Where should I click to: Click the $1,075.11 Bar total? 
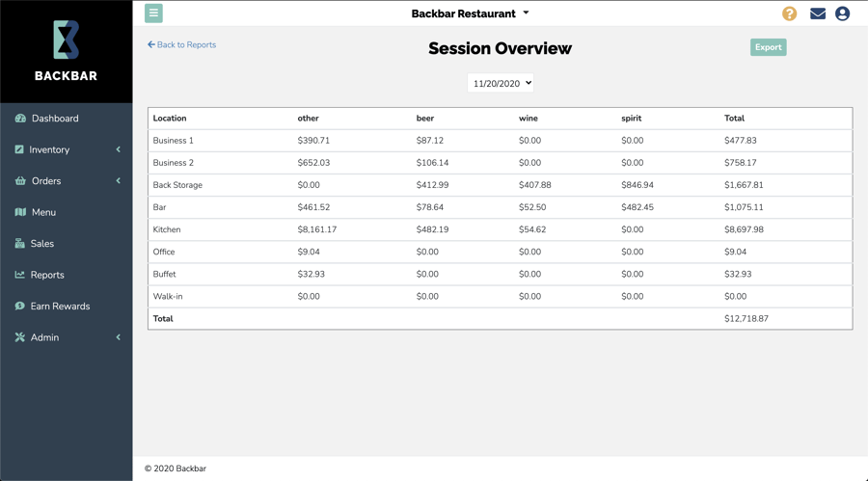pyautogui.click(x=744, y=207)
